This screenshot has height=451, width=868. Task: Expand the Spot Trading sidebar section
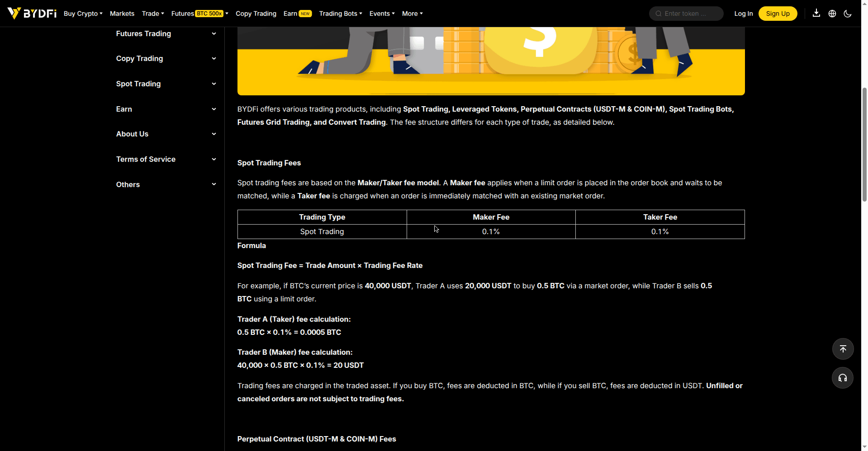[x=166, y=84]
